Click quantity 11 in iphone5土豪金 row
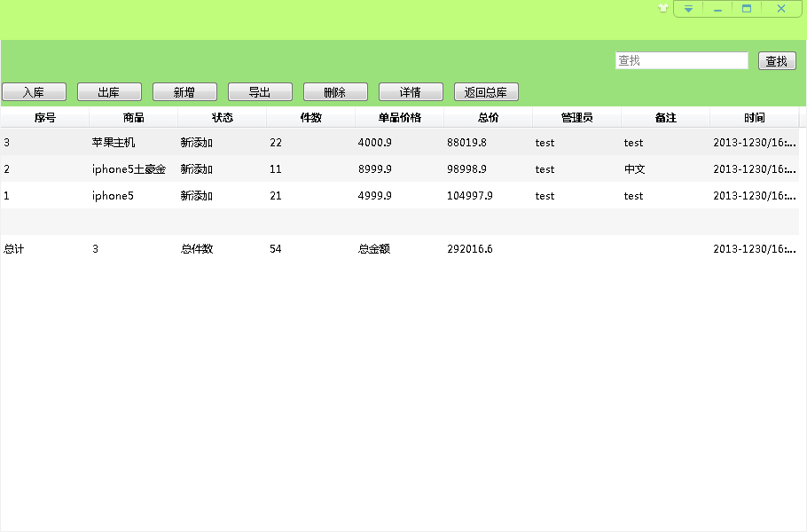 pyautogui.click(x=276, y=169)
